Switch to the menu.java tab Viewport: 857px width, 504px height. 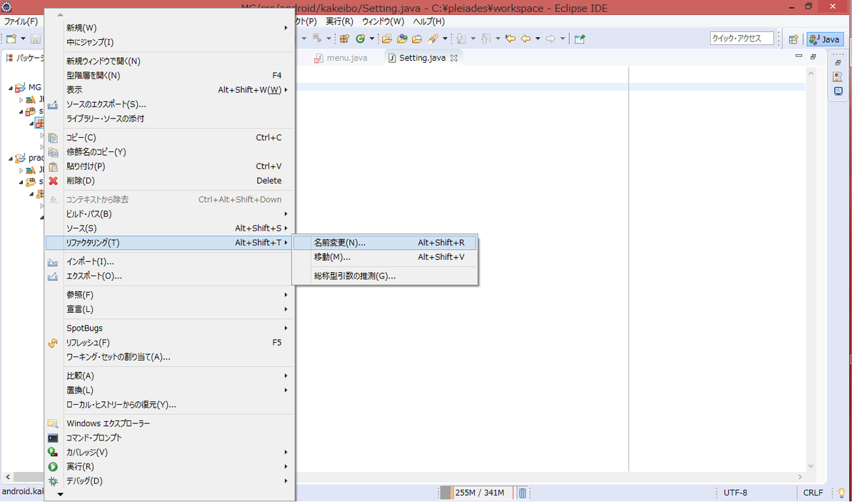pos(341,58)
